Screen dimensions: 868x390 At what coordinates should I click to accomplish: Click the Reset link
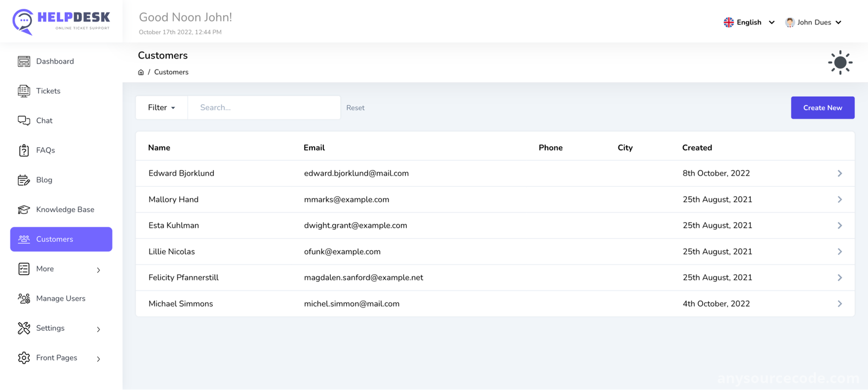tap(355, 108)
